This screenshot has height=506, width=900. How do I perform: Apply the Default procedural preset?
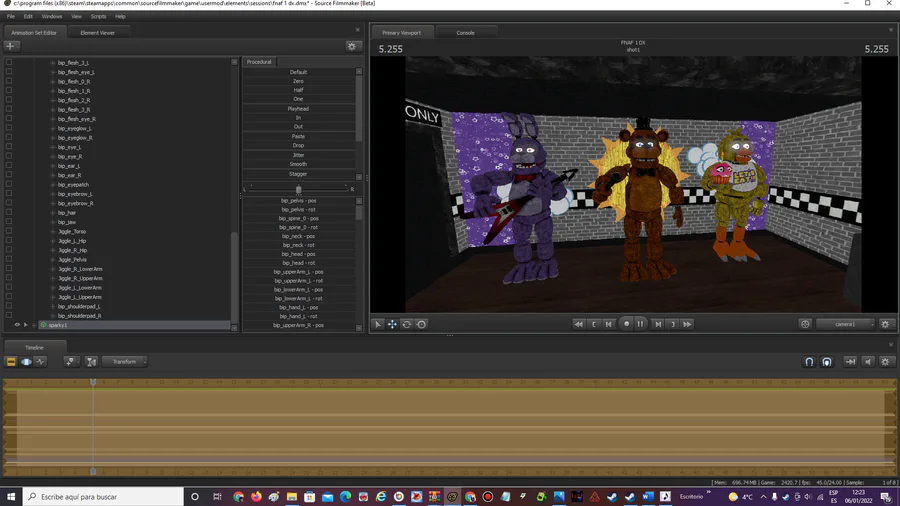298,72
